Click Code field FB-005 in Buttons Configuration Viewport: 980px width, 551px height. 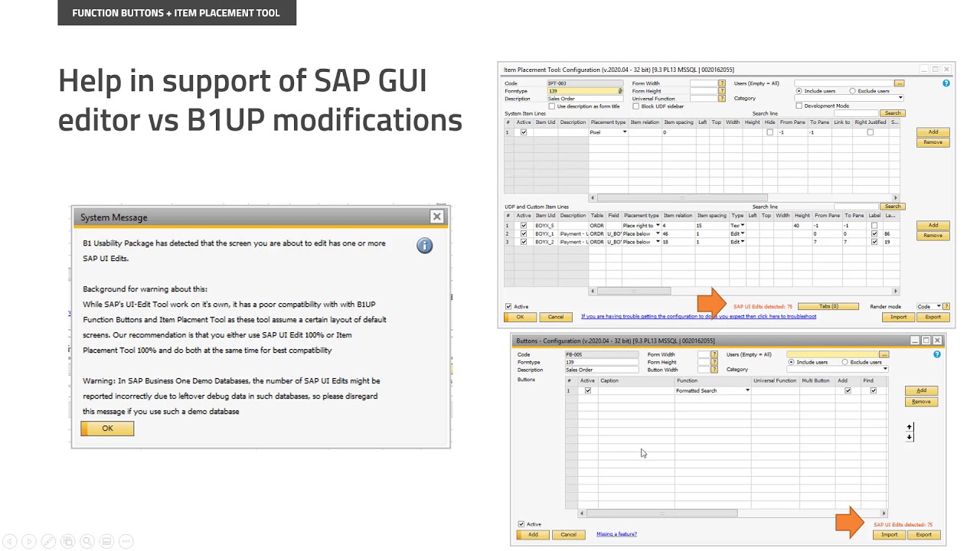point(602,354)
